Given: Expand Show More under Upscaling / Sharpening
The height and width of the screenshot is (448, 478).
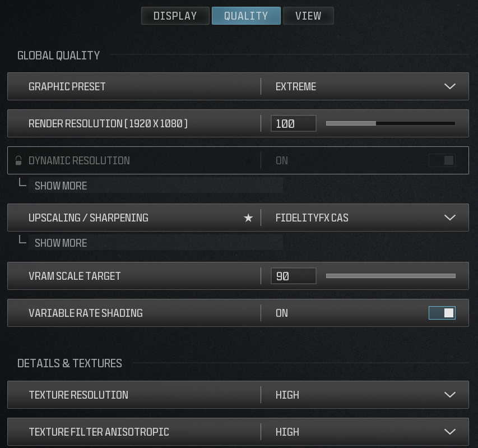Looking at the screenshot, I should tap(61, 243).
